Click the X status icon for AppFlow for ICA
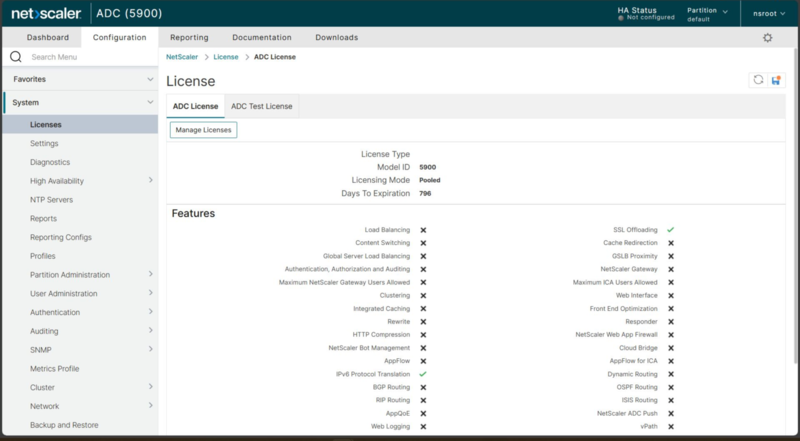Viewport: 800px width, 441px height. coord(671,361)
